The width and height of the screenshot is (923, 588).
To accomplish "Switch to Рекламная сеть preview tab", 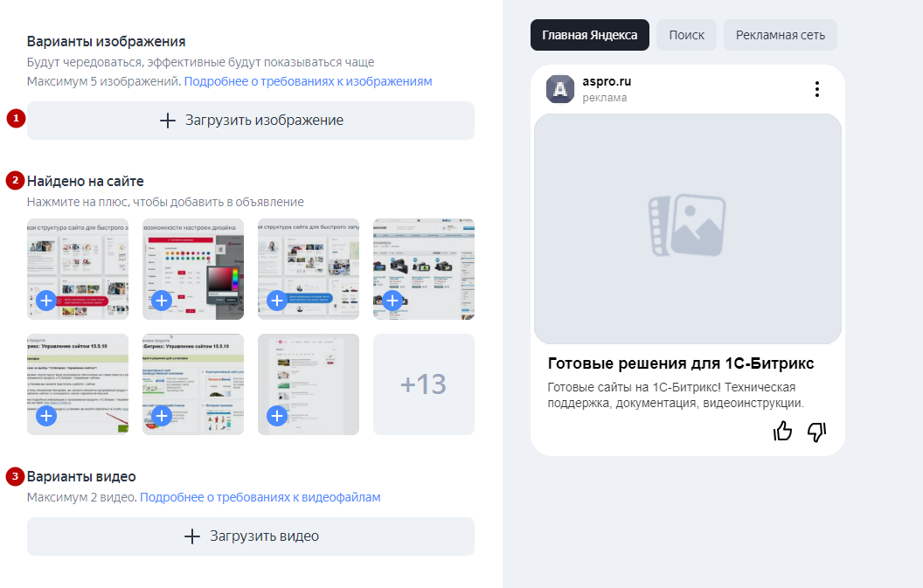I will [780, 35].
